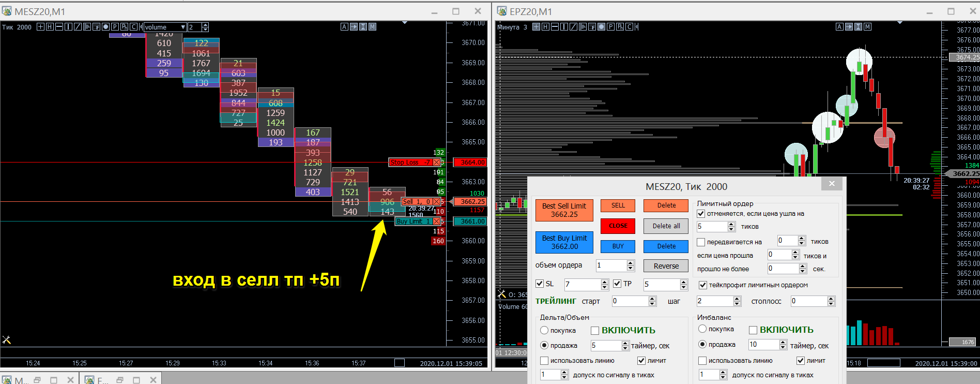Click Best Sell Limit 3662.25 button
The height and width of the screenshot is (384, 980).
pyautogui.click(x=564, y=210)
